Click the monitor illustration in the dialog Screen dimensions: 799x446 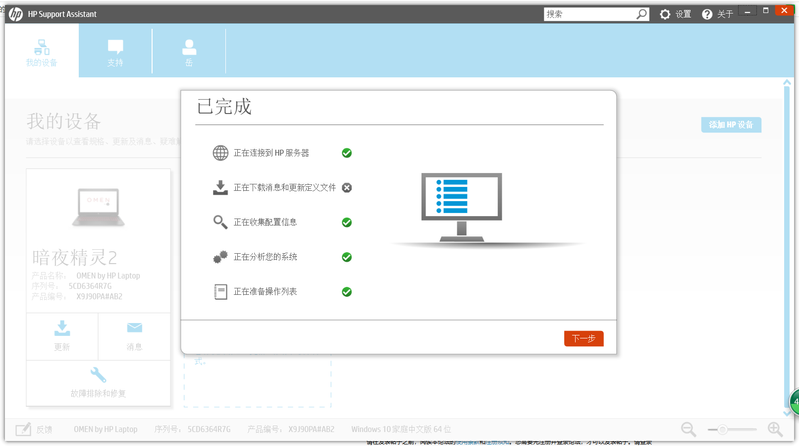[462, 207]
